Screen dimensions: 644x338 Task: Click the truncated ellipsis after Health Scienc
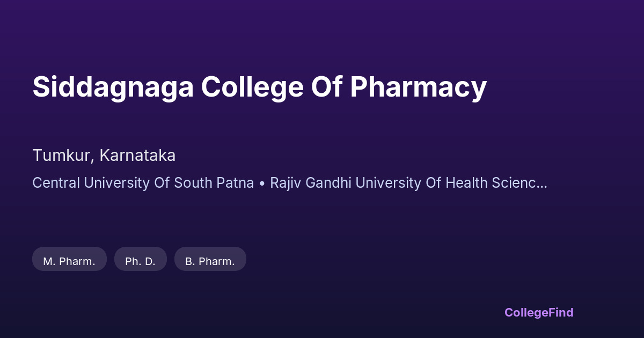[542, 183]
